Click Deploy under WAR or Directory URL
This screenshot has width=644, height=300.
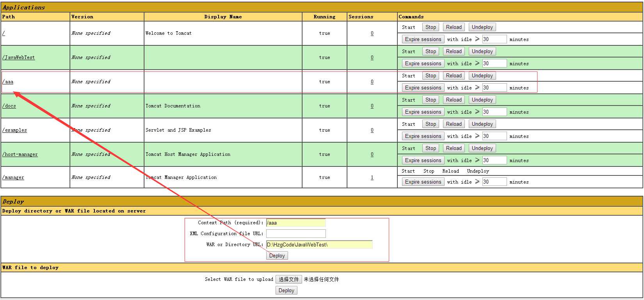click(277, 255)
